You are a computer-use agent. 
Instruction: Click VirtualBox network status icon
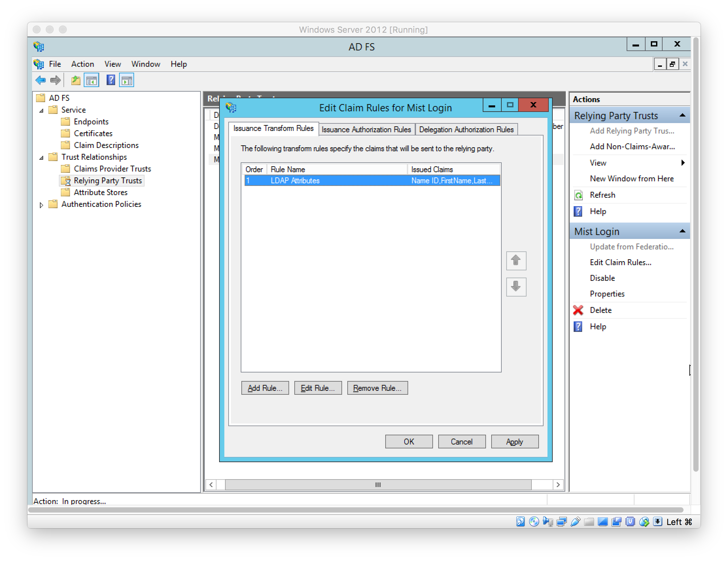pos(562,521)
